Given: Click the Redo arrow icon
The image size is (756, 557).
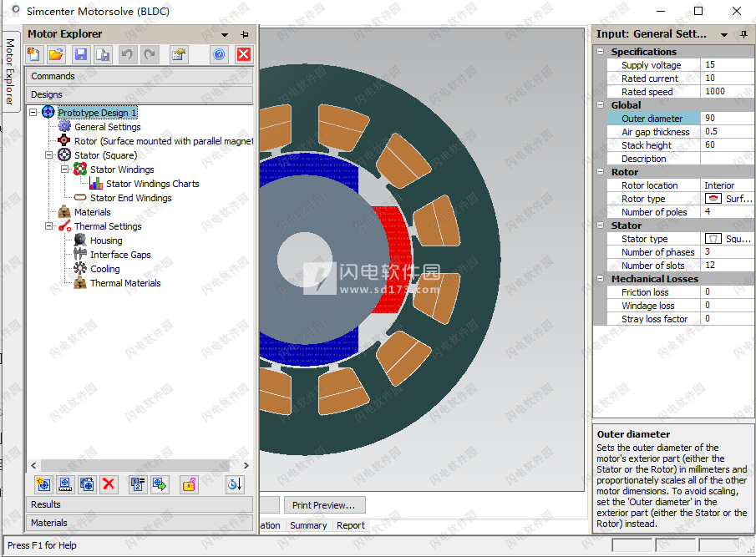Looking at the screenshot, I should point(150,54).
